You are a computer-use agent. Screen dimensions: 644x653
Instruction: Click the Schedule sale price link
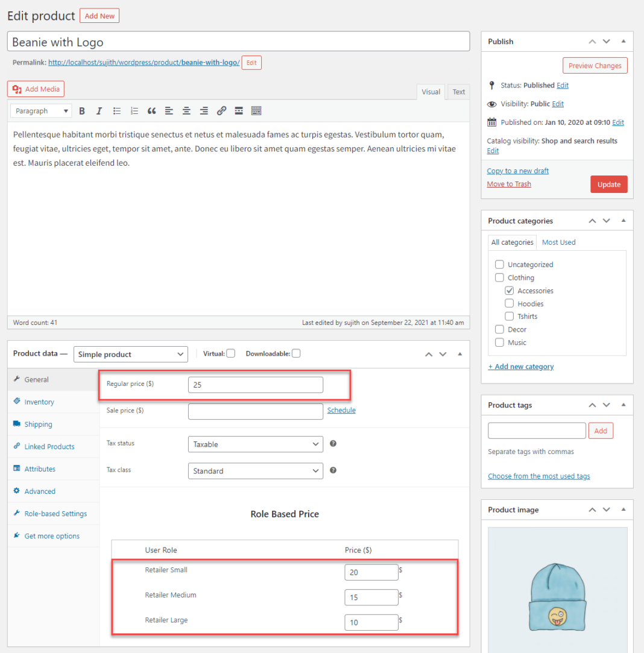click(x=341, y=410)
